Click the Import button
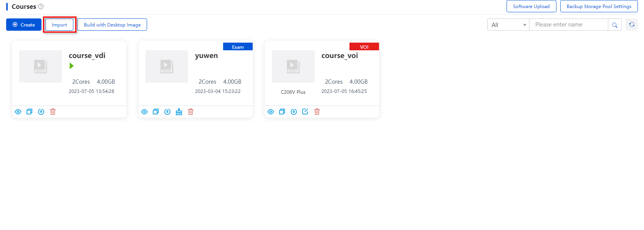644x230 pixels. click(x=60, y=25)
